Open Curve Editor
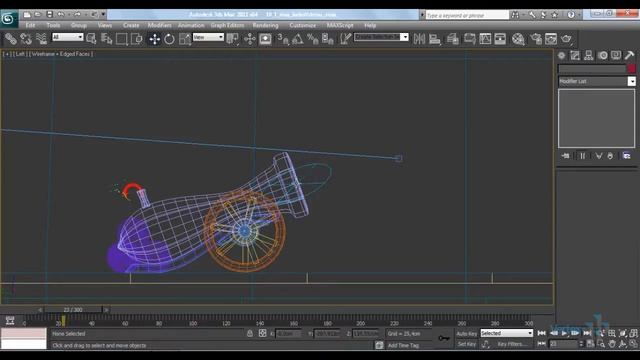 pos(485,39)
